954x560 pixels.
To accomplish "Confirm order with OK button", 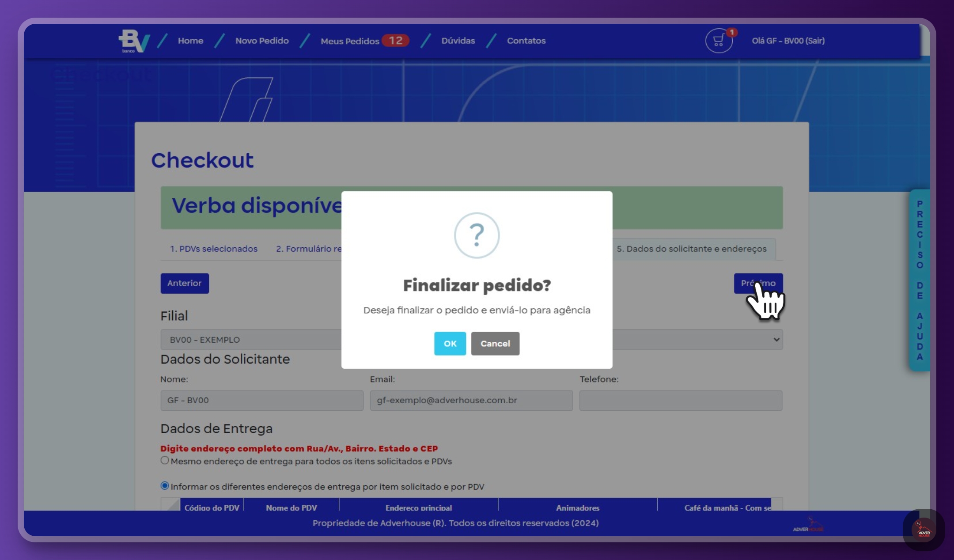I will coord(450,344).
